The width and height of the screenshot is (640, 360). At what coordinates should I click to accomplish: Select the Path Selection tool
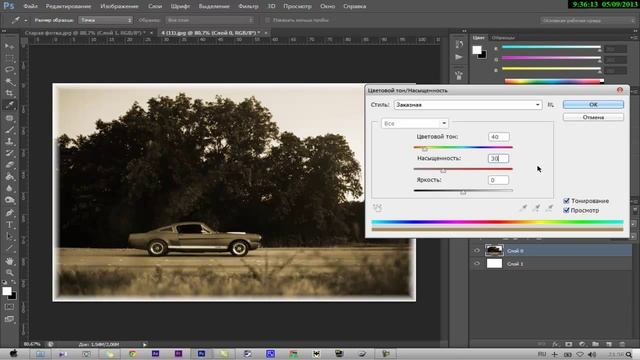pos(9,237)
